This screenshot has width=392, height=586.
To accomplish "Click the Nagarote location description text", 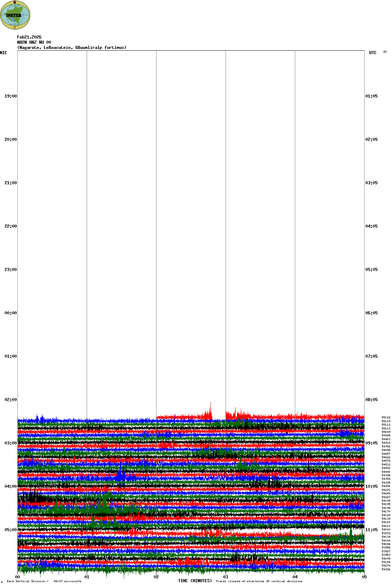I will point(71,48).
